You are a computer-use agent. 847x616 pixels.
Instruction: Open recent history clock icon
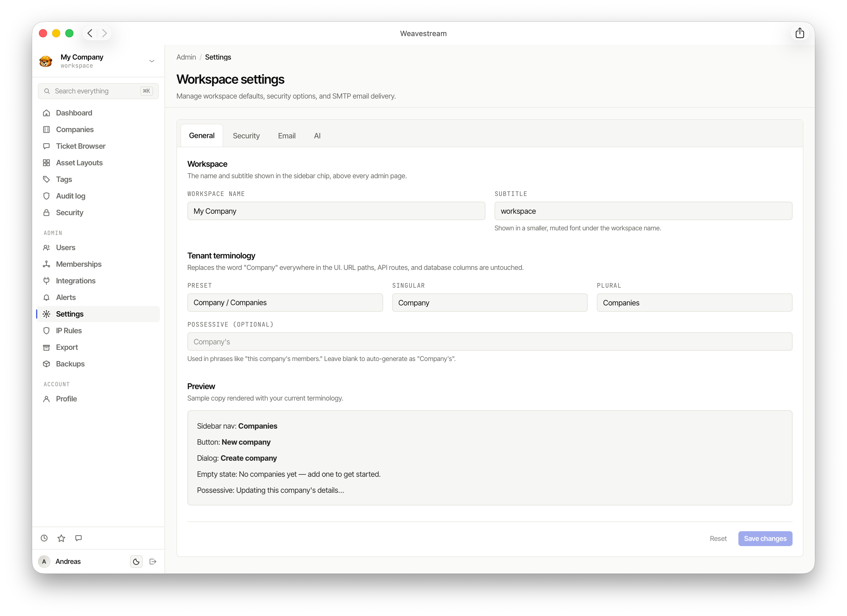tap(44, 538)
